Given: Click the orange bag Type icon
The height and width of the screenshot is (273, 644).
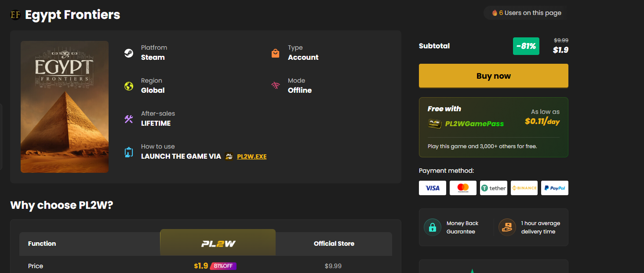Looking at the screenshot, I should 275,53.
